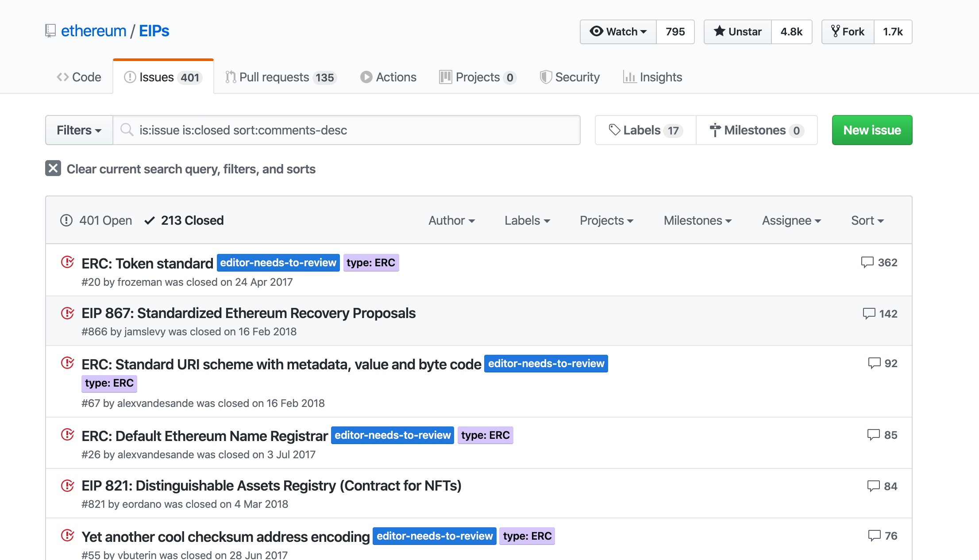Switch to the Insights tab
979x560 pixels.
tap(653, 77)
